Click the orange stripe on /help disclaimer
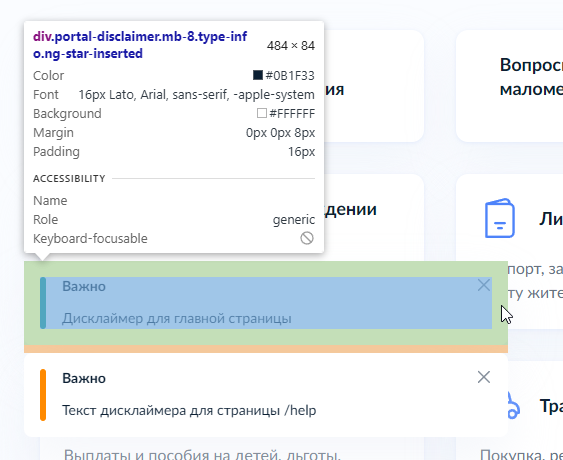The height and width of the screenshot is (460, 563). 43,395
